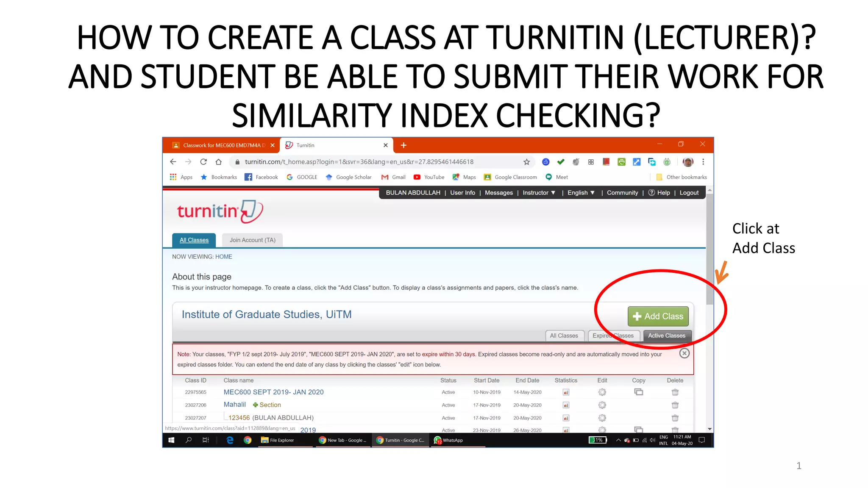Screen dimensions: 868x488
Task: Add a Section under Mahalil
Action: (x=267, y=405)
